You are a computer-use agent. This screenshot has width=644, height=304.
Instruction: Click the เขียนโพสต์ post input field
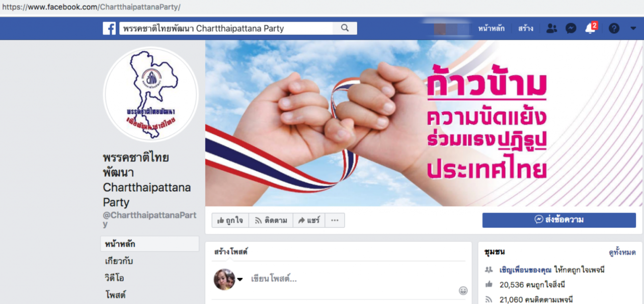352,279
